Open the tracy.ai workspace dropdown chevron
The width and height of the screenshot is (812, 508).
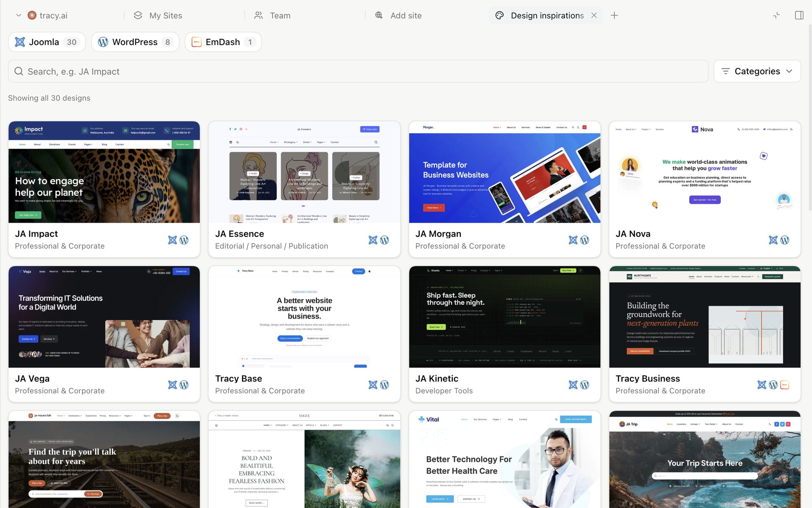click(18, 15)
